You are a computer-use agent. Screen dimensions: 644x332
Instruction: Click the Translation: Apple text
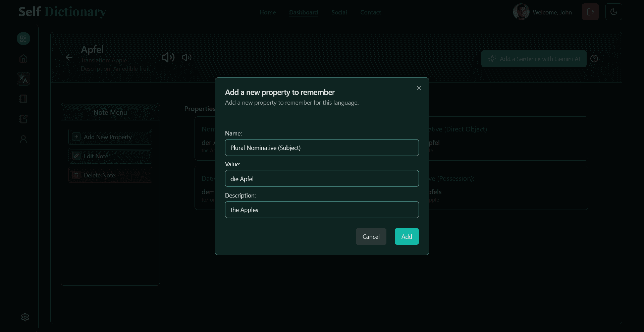click(x=104, y=60)
